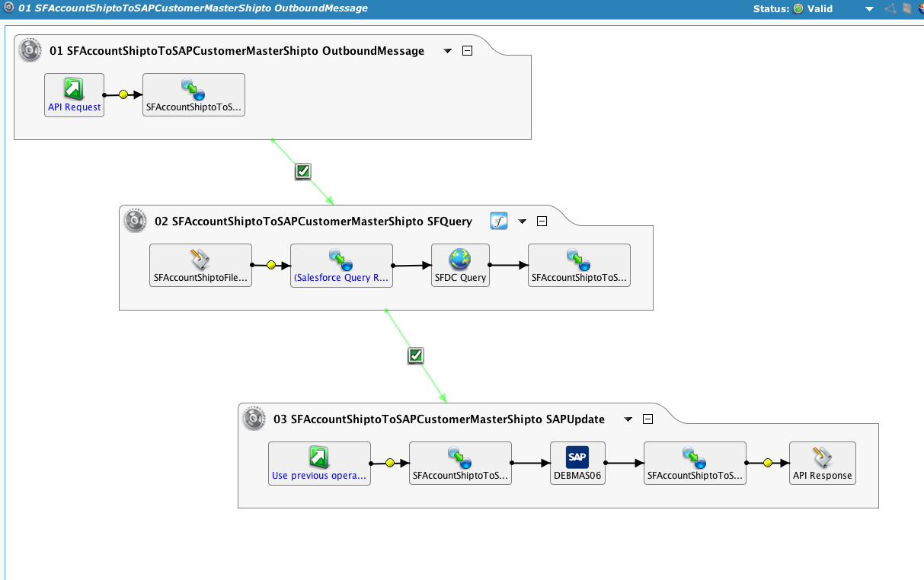924x580 pixels.
Task: Click the save disk icon in title bar
Action: [906, 9]
